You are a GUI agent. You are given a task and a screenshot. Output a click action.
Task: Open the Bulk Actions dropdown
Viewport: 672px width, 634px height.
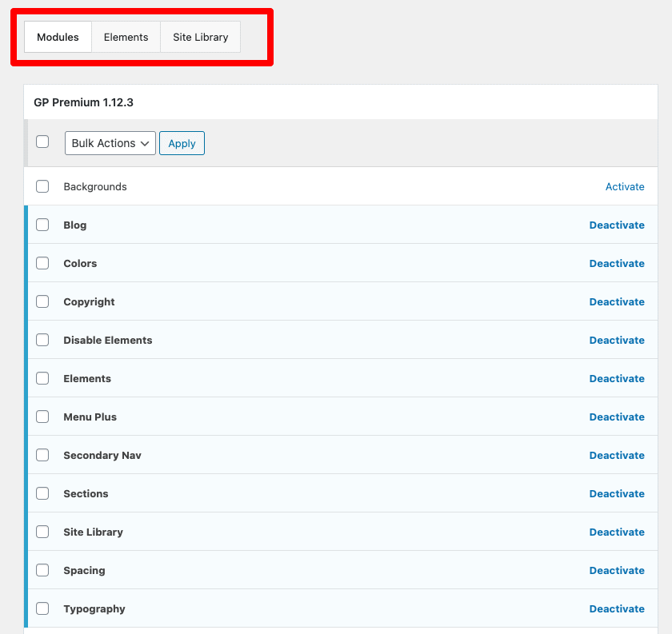[110, 143]
